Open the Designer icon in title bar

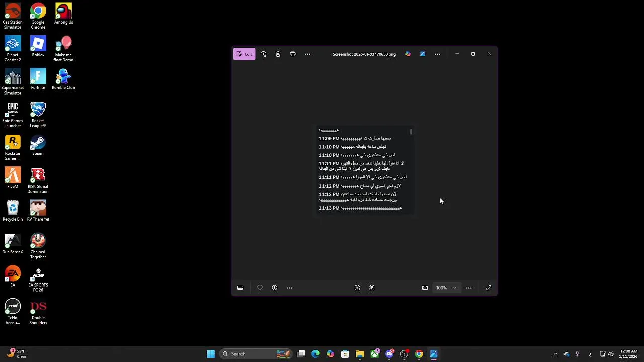[423, 54]
